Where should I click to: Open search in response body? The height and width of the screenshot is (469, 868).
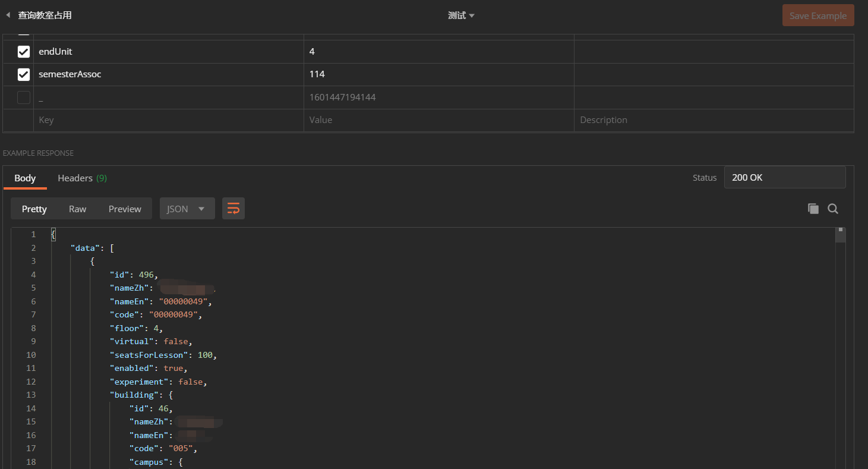click(833, 209)
